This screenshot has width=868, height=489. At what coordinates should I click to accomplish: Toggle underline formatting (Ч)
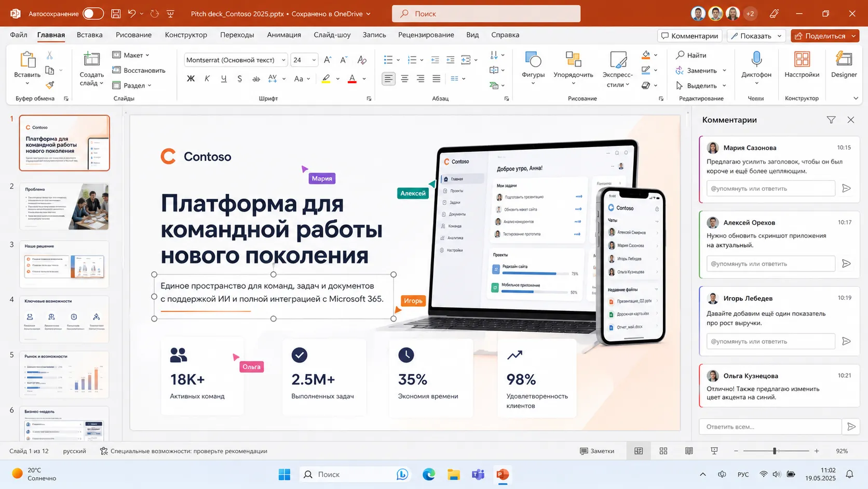pos(224,78)
